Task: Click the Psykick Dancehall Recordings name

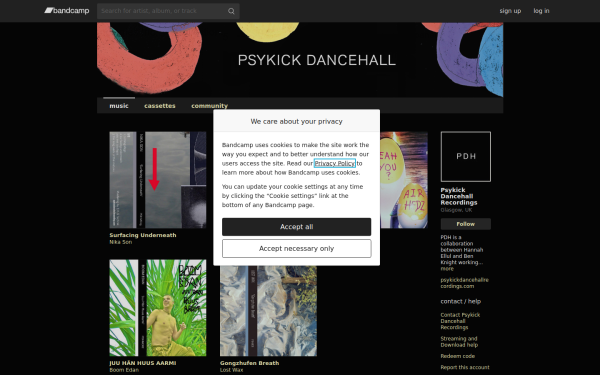Action: (459, 196)
